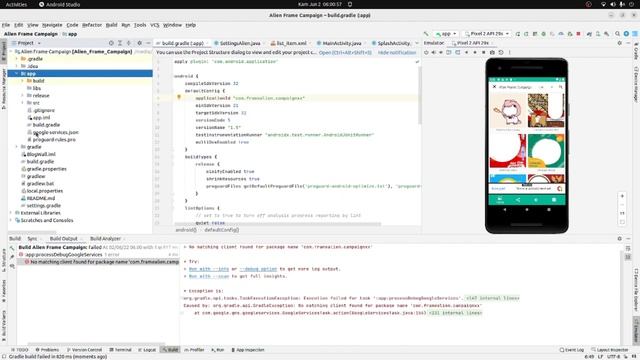Expand External Libraries node
This screenshot has width=640, height=360.
11,213
